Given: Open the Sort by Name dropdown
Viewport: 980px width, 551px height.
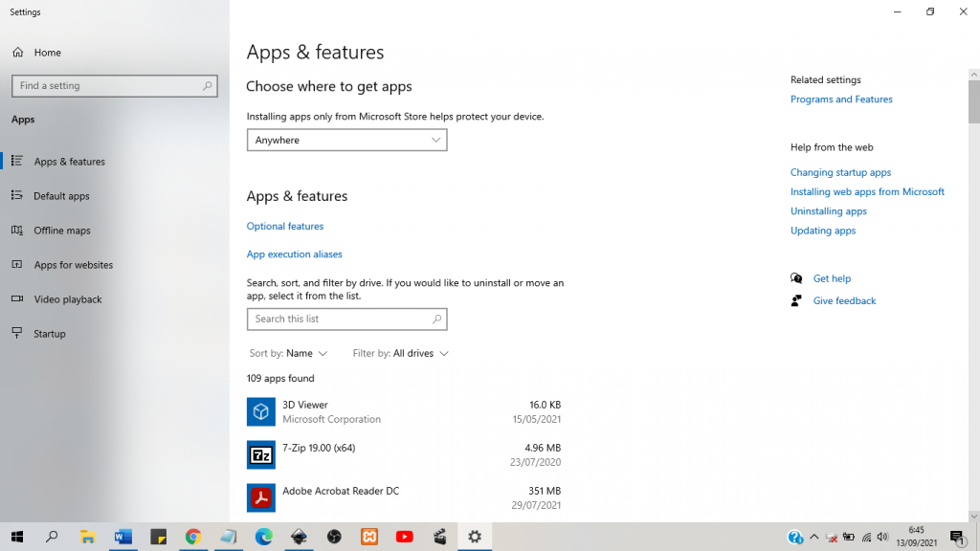Looking at the screenshot, I should pyautogui.click(x=288, y=354).
